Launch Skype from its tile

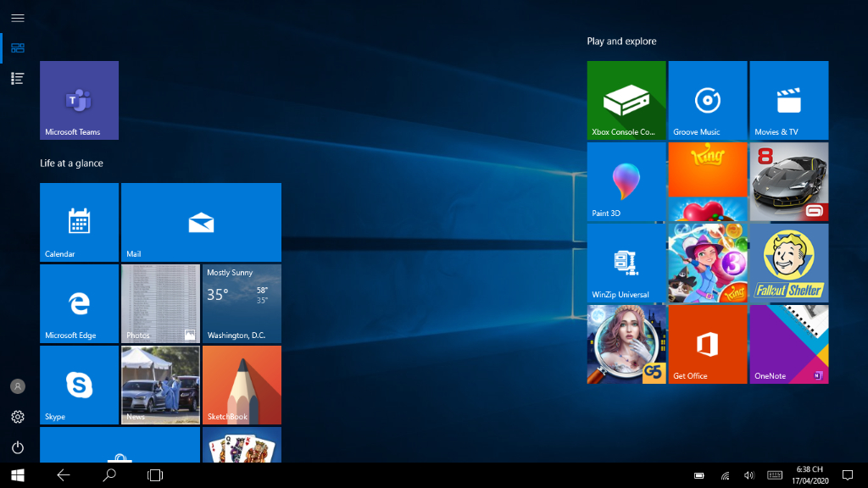[79, 385]
